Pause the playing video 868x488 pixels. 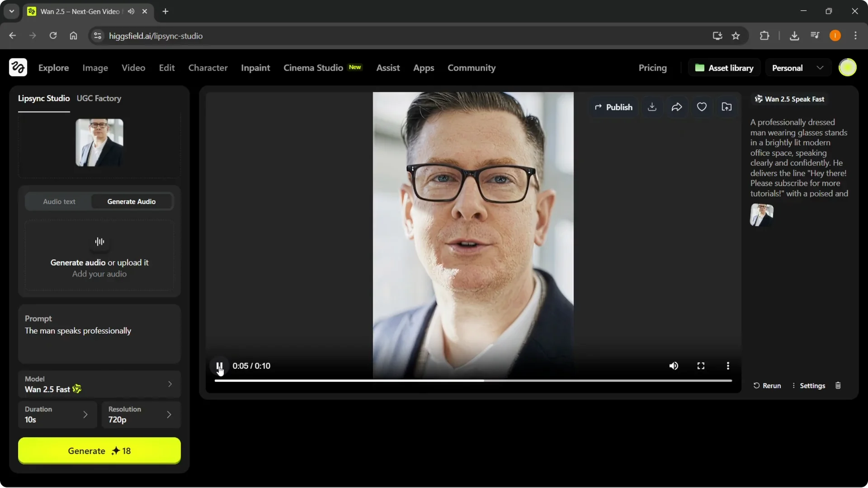tap(219, 366)
